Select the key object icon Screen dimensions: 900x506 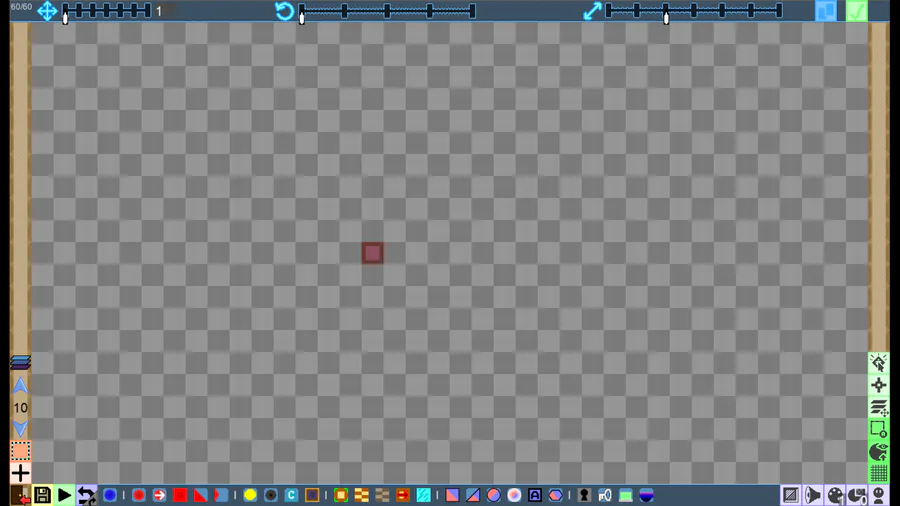[605, 495]
